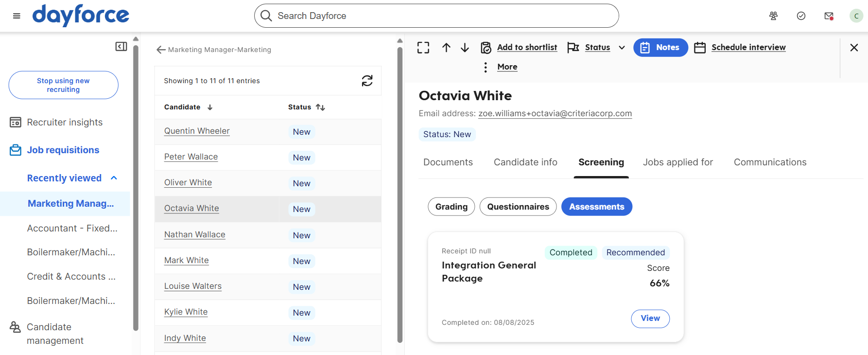Viewport: 868px width, 355px height.
Task: Open the Jobs applied for tab
Action: (x=678, y=162)
